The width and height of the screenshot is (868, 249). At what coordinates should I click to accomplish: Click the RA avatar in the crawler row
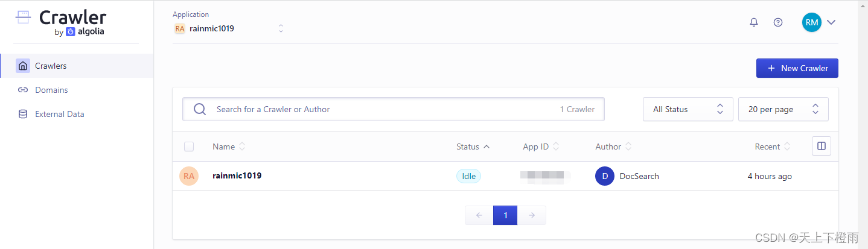[189, 176]
